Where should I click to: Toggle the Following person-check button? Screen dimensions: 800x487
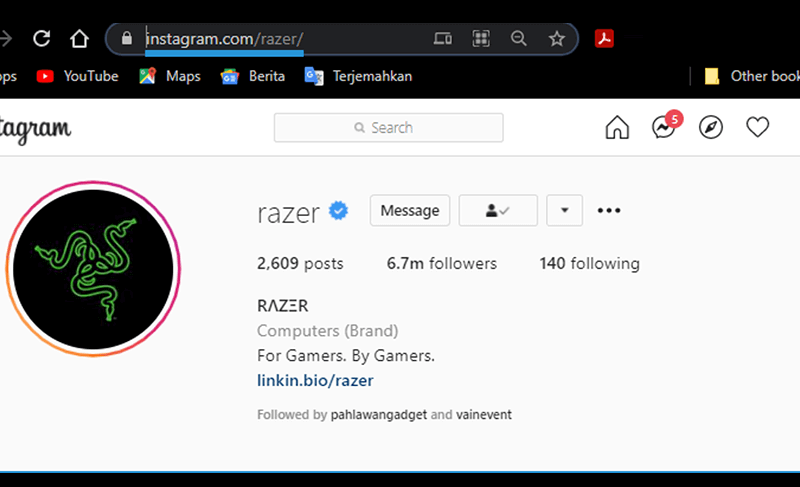coord(498,210)
